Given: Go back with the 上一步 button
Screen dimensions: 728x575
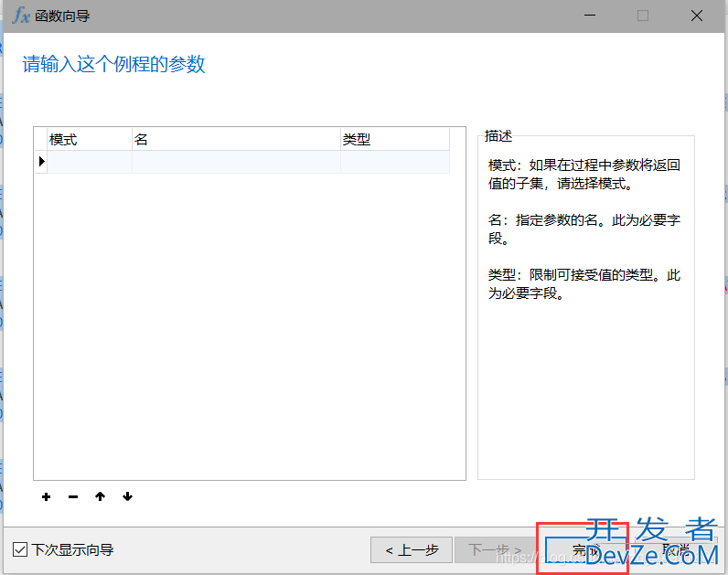Looking at the screenshot, I should [x=412, y=550].
